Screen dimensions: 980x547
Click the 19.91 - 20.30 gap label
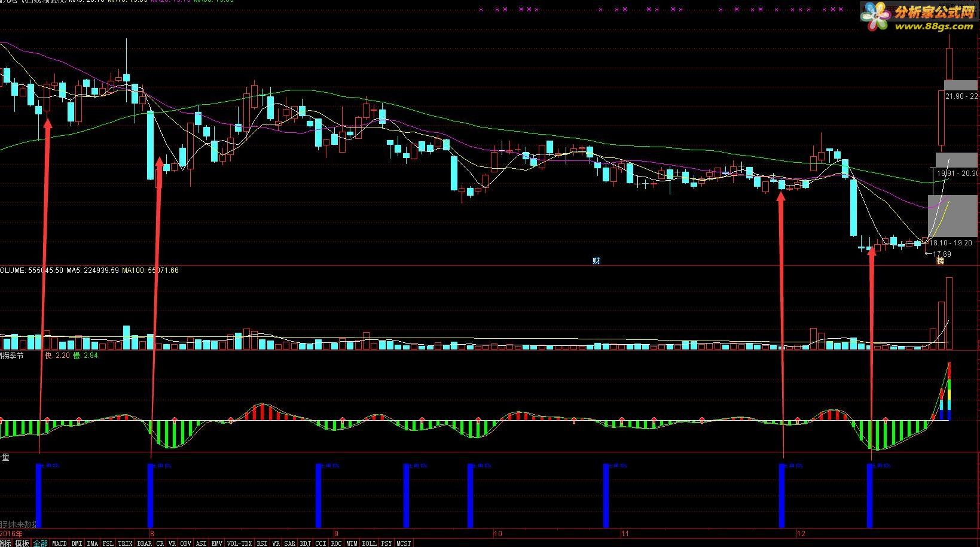tap(958, 174)
